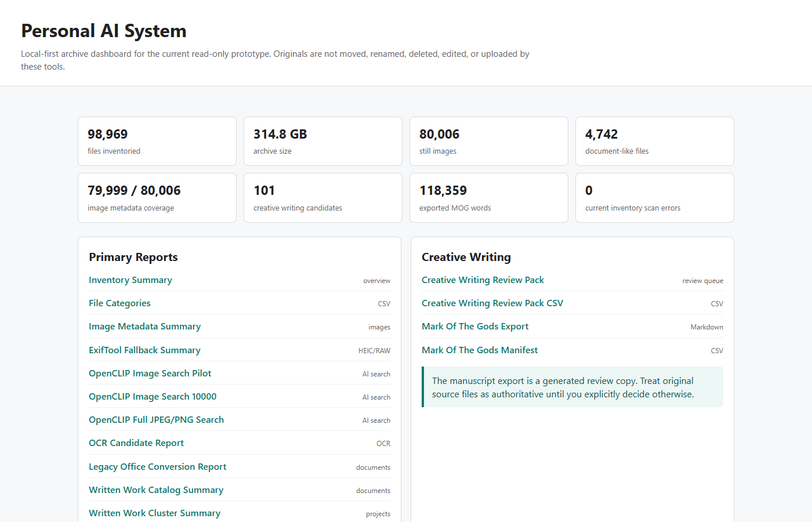The height and width of the screenshot is (522, 812).
Task: Open the OCR Candidate Report
Action: [136, 443]
